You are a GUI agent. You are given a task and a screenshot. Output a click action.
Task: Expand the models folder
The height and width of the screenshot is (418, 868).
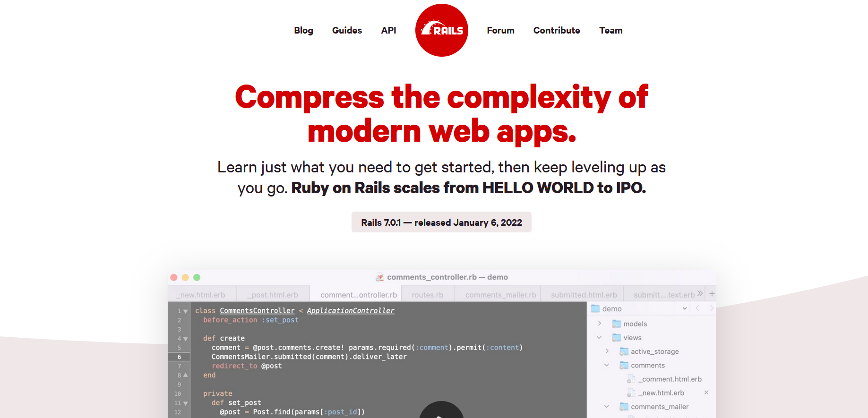click(x=599, y=324)
